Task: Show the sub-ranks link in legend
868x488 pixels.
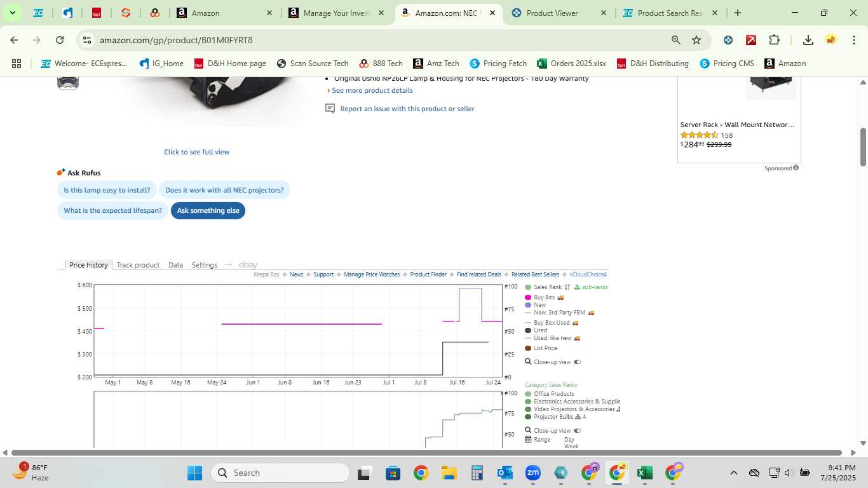Action: [x=595, y=287]
